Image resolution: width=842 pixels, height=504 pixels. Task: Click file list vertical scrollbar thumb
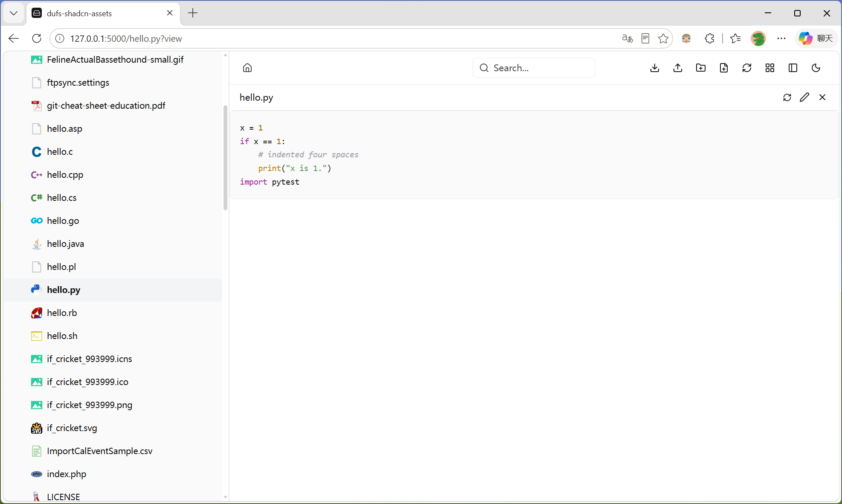(x=225, y=158)
